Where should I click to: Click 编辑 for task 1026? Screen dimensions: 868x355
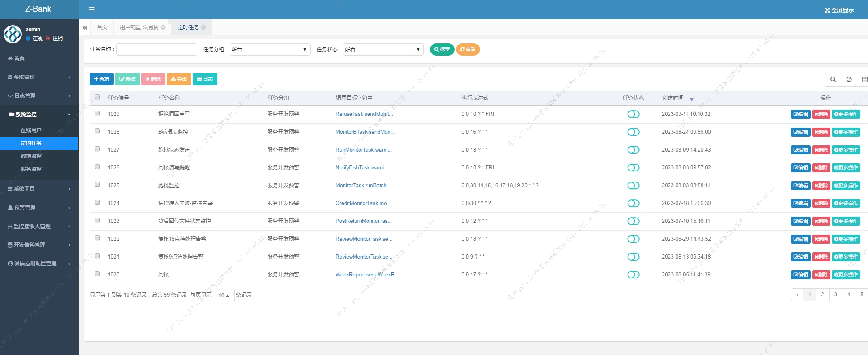pyautogui.click(x=800, y=168)
